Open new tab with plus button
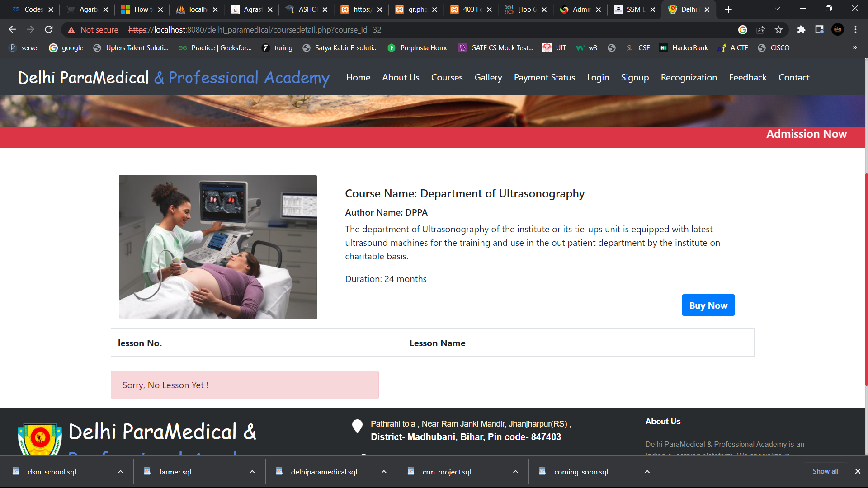 (x=728, y=9)
